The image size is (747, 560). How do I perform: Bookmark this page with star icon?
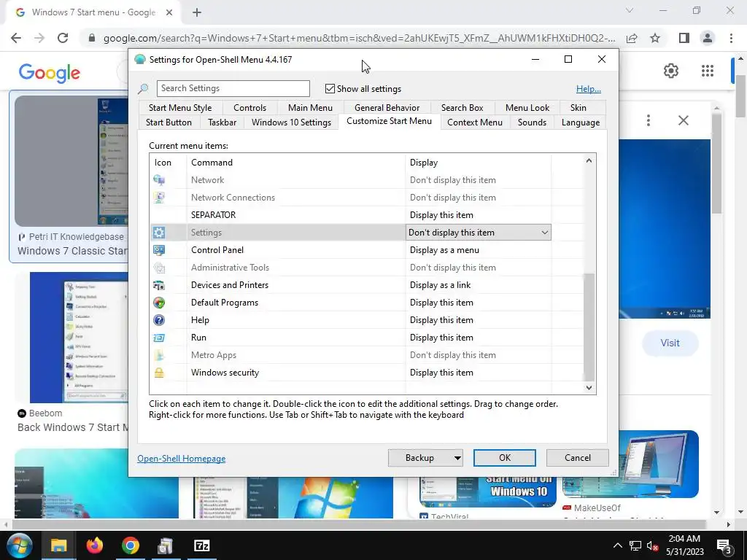click(655, 38)
